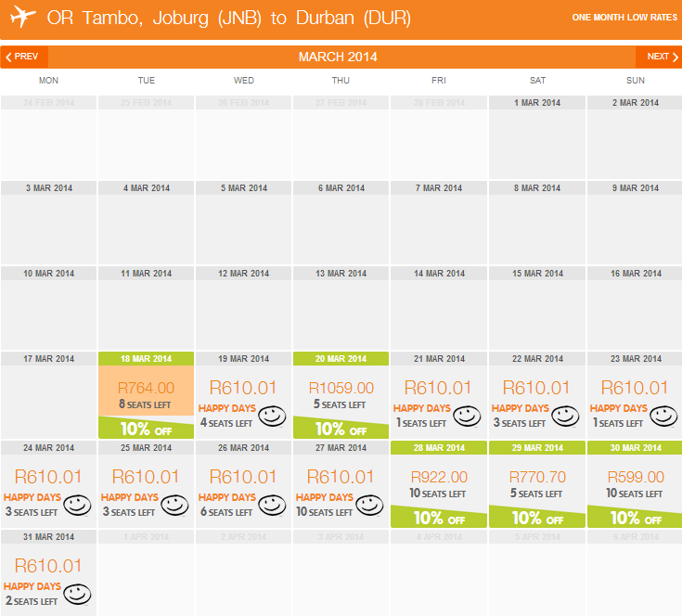Click the SUN weekday column header

636,81
